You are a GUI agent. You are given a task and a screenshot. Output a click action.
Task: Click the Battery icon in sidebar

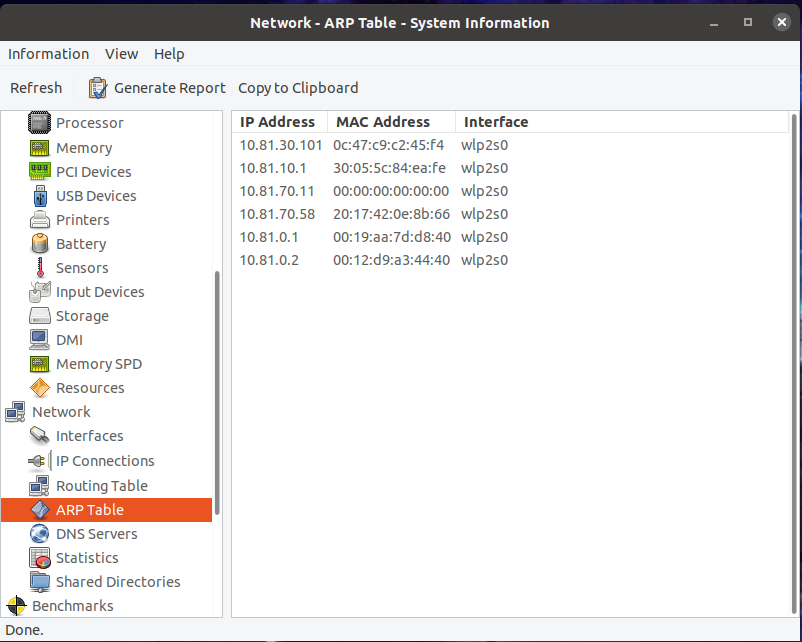(x=40, y=244)
